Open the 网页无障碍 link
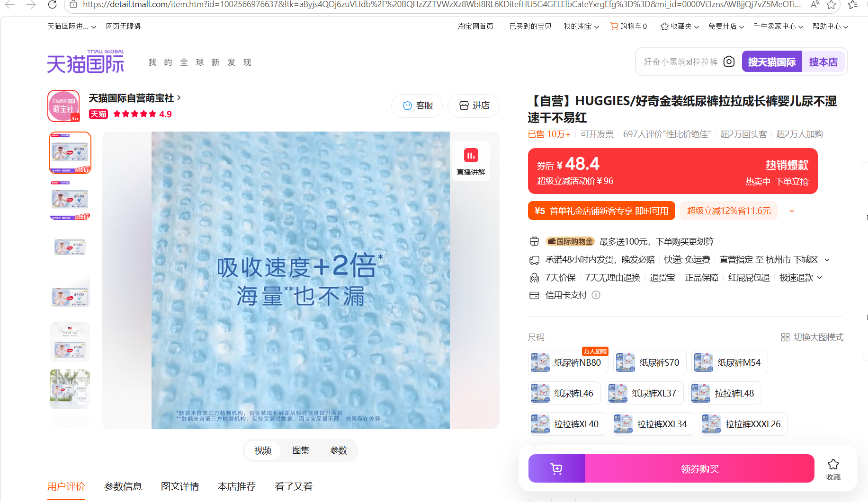The width and height of the screenshot is (868, 502). pos(123,26)
